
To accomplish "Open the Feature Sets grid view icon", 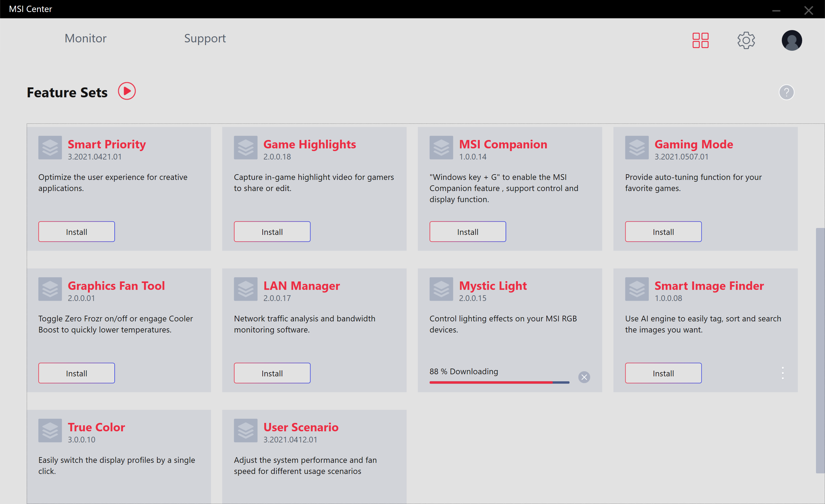I will coord(700,40).
